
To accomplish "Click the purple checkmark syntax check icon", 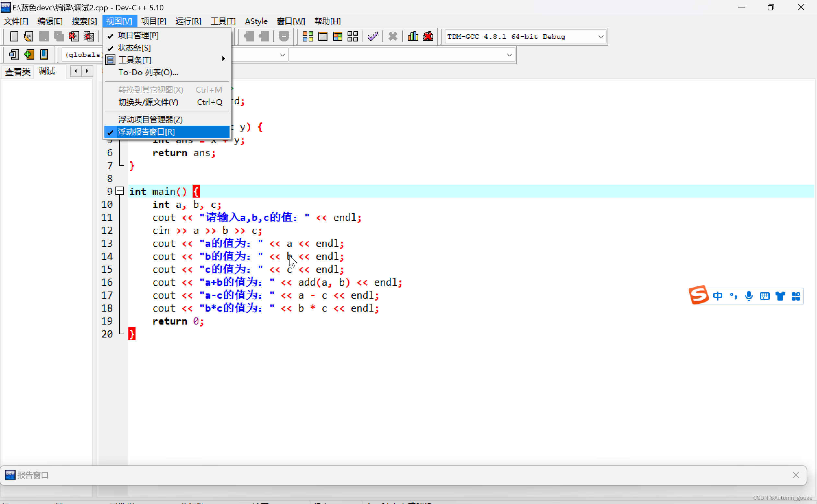I will click(x=373, y=36).
